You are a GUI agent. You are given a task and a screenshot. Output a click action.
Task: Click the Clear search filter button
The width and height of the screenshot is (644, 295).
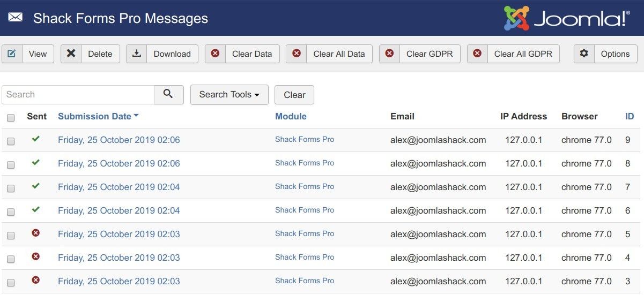point(294,95)
